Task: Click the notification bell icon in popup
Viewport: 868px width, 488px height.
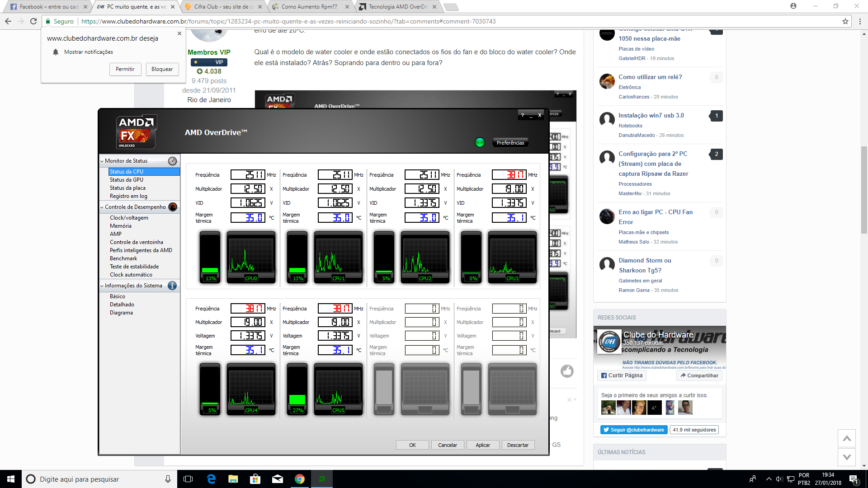Action: (x=56, y=52)
